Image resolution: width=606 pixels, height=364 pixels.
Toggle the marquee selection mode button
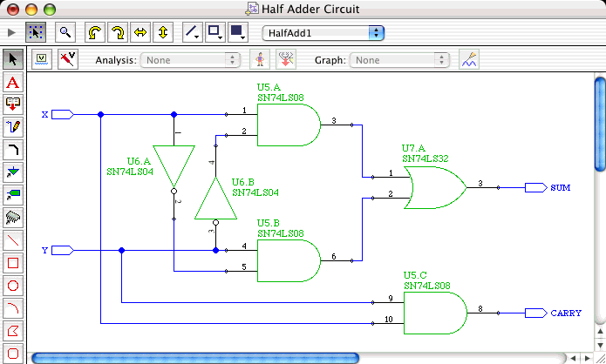(x=36, y=32)
